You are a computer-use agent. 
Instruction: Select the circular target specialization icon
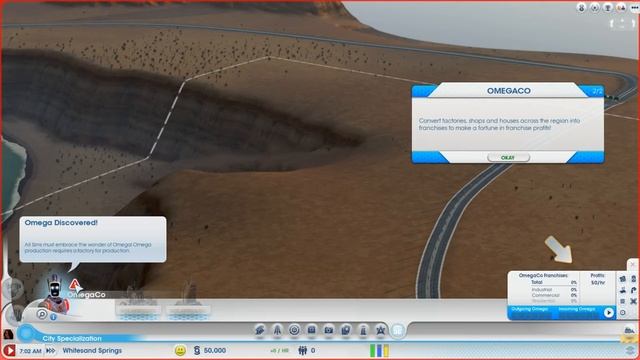pos(294,330)
